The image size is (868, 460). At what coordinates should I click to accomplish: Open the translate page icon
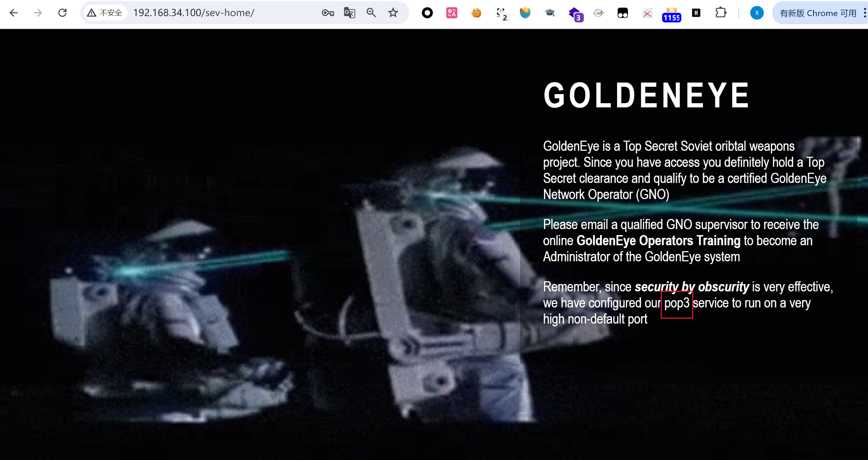(x=349, y=13)
